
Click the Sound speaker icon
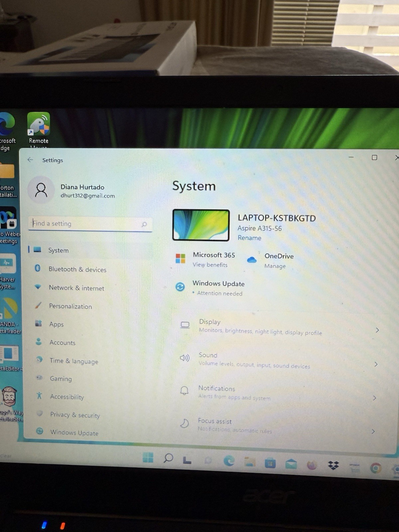tap(185, 358)
